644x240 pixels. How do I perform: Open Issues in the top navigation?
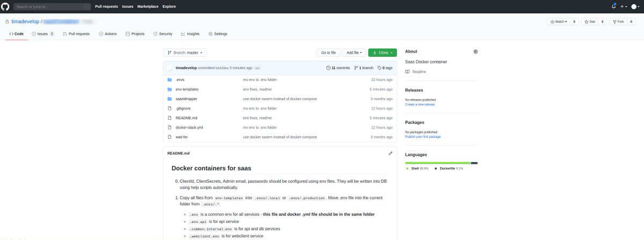point(128,6)
